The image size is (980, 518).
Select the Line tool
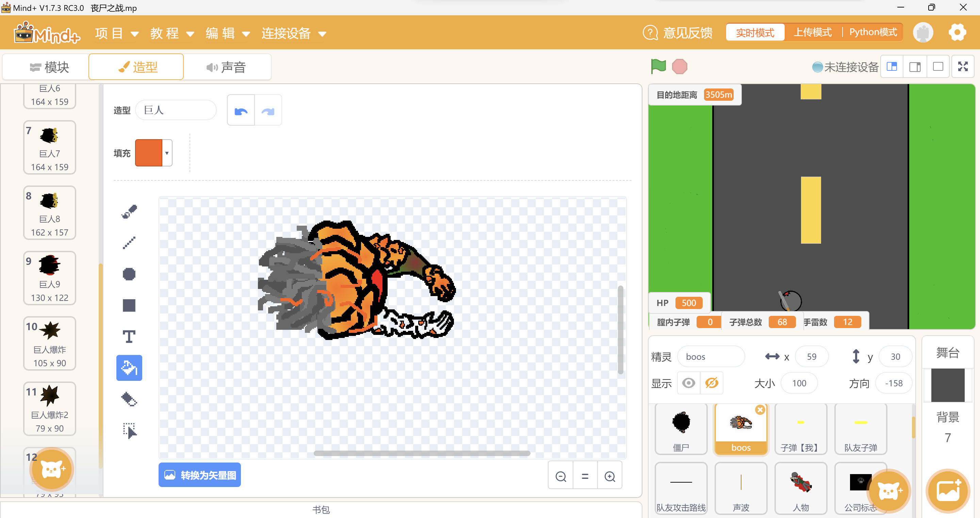(129, 243)
